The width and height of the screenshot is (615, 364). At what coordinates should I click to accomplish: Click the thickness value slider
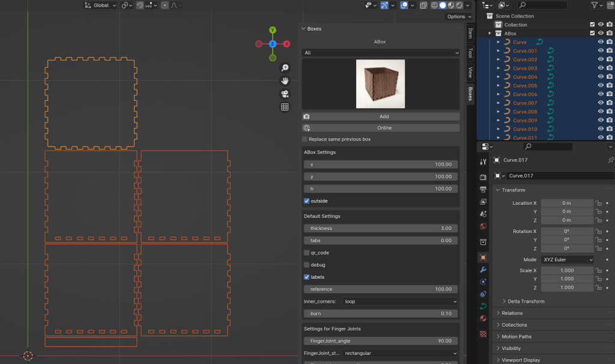tap(381, 228)
